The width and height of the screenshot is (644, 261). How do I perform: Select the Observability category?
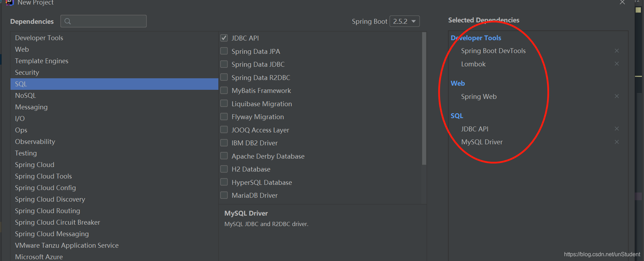(114, 142)
